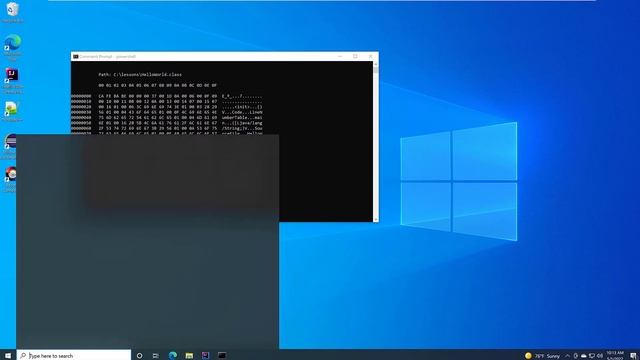This screenshot has height=360, width=640.
Task: Click the Windows Start button
Action: (8, 355)
